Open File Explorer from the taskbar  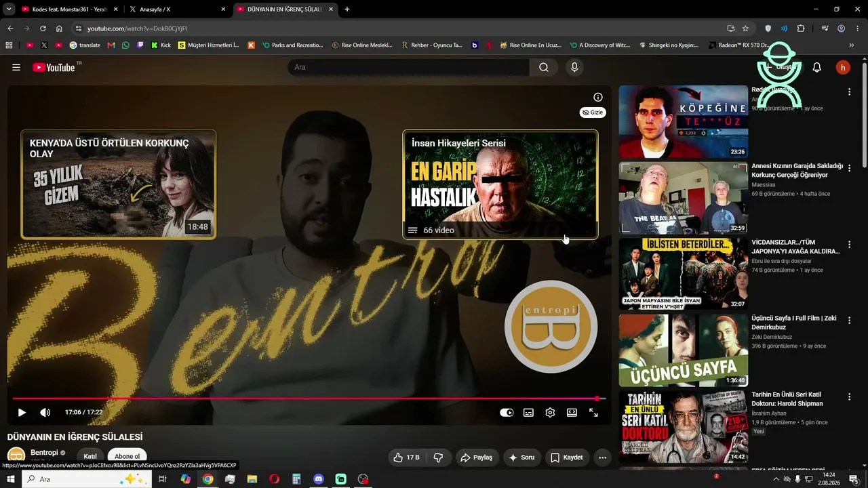(252, 479)
